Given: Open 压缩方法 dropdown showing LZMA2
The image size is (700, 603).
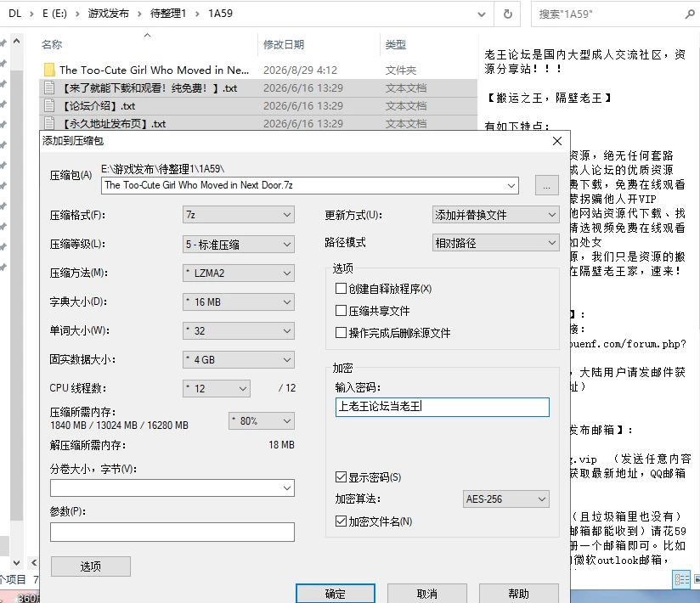Looking at the screenshot, I should click(239, 273).
